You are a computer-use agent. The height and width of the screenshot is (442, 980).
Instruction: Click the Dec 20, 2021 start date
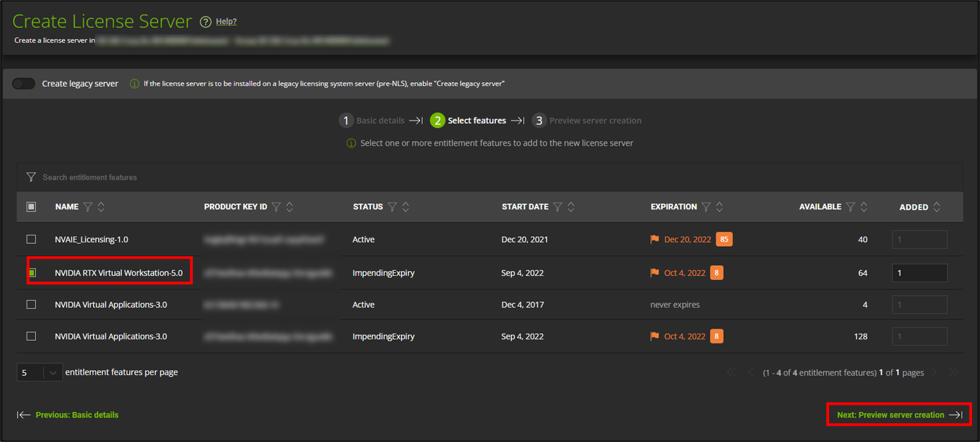point(525,240)
